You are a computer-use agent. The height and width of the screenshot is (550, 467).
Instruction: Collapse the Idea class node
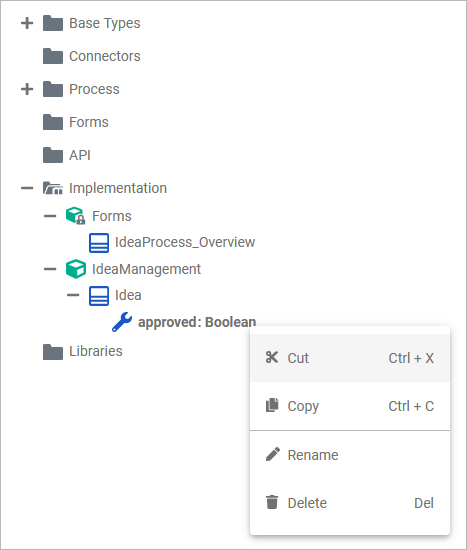pos(73,295)
